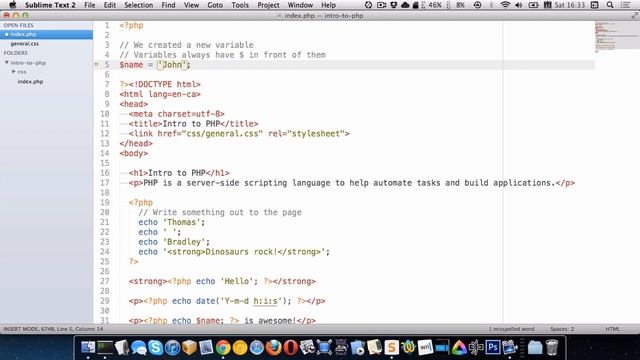The image size is (640, 360).
Task: Open the Project menu
Action: 268,5
